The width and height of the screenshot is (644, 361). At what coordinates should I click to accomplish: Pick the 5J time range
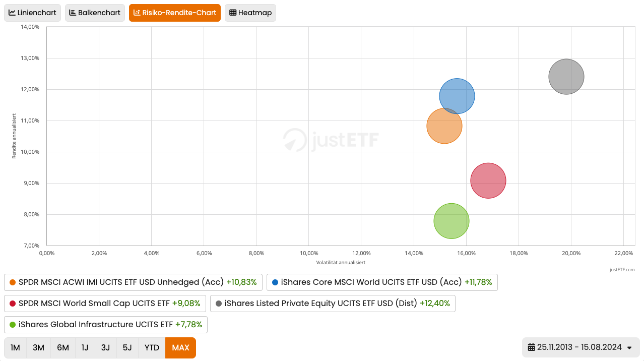(x=127, y=348)
